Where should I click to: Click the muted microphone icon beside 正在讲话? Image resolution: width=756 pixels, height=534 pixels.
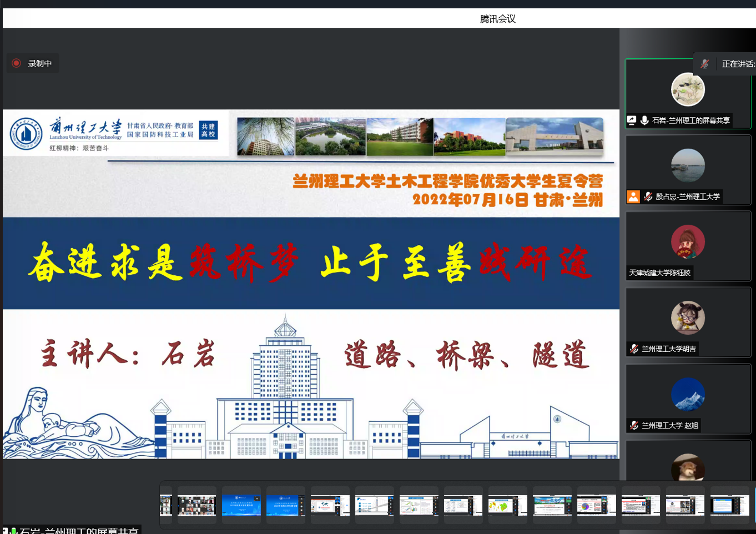(x=704, y=64)
